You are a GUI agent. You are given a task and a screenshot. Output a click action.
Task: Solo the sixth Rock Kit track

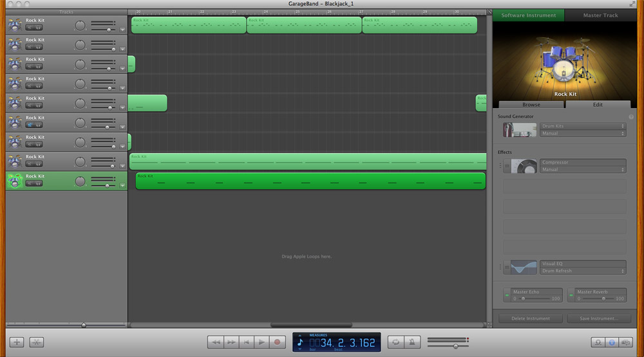click(38, 125)
